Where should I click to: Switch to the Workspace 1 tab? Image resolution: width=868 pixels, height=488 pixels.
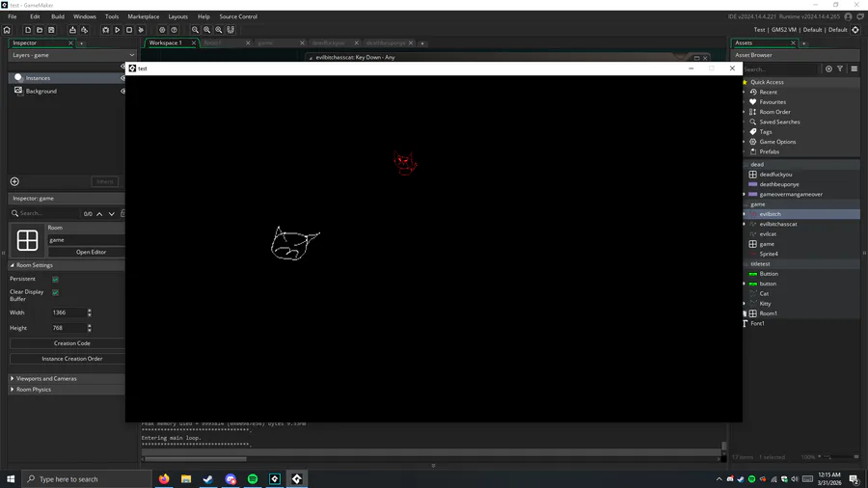(166, 42)
